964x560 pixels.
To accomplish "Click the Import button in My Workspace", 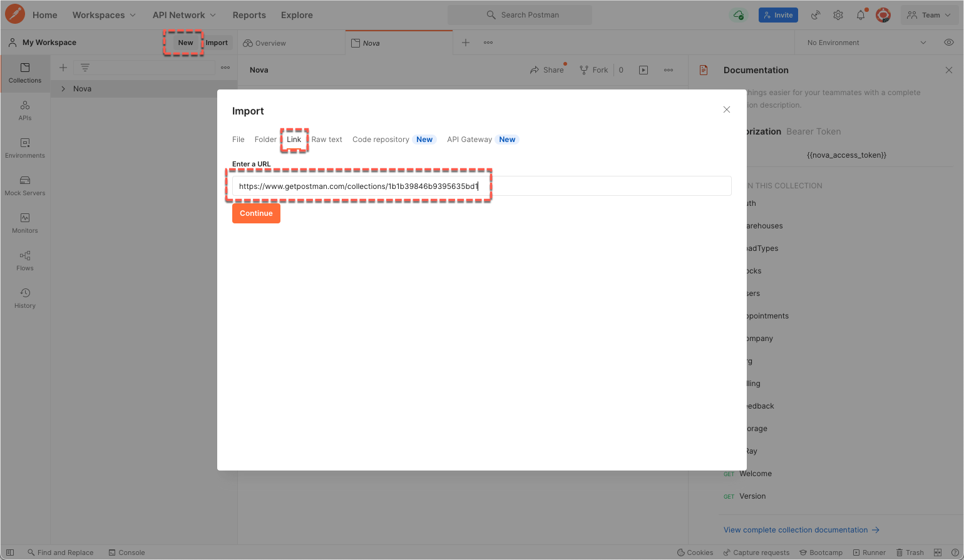I will (x=217, y=43).
